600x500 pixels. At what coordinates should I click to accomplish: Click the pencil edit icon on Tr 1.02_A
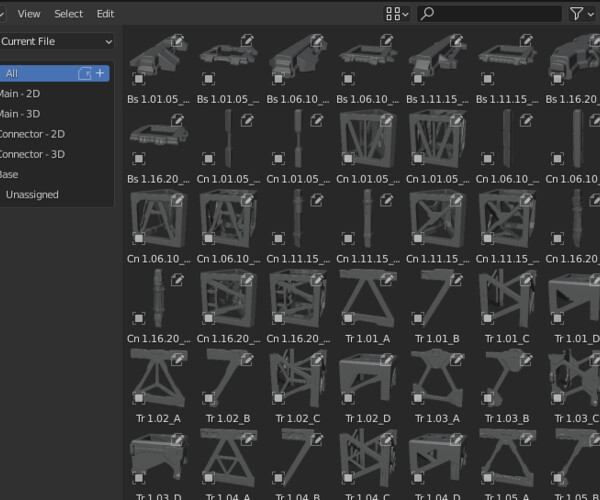pyautogui.click(x=177, y=359)
